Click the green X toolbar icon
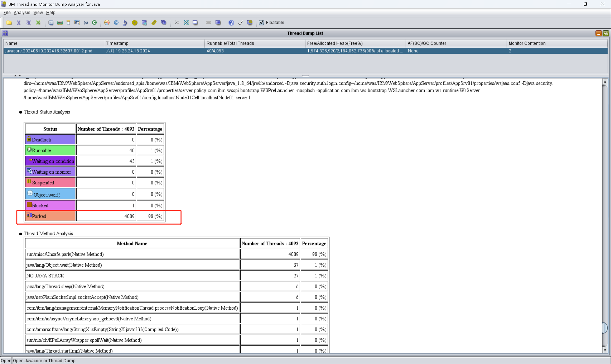 click(38, 23)
